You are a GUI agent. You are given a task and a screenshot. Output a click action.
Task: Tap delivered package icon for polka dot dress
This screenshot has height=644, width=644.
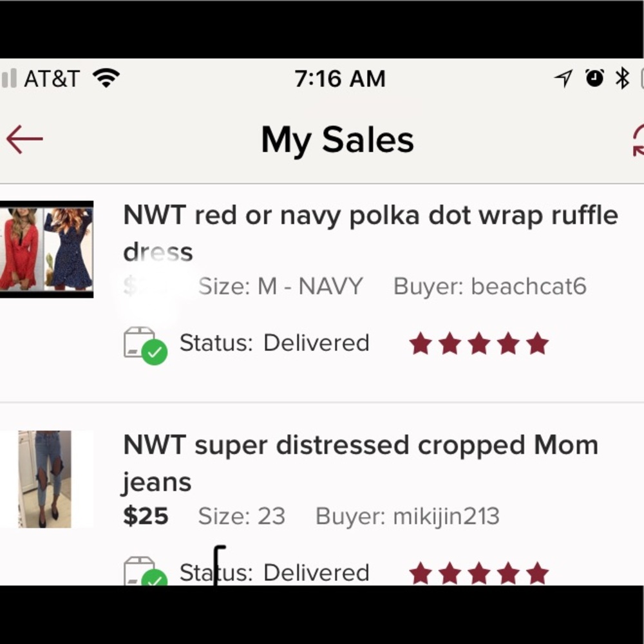tap(146, 345)
